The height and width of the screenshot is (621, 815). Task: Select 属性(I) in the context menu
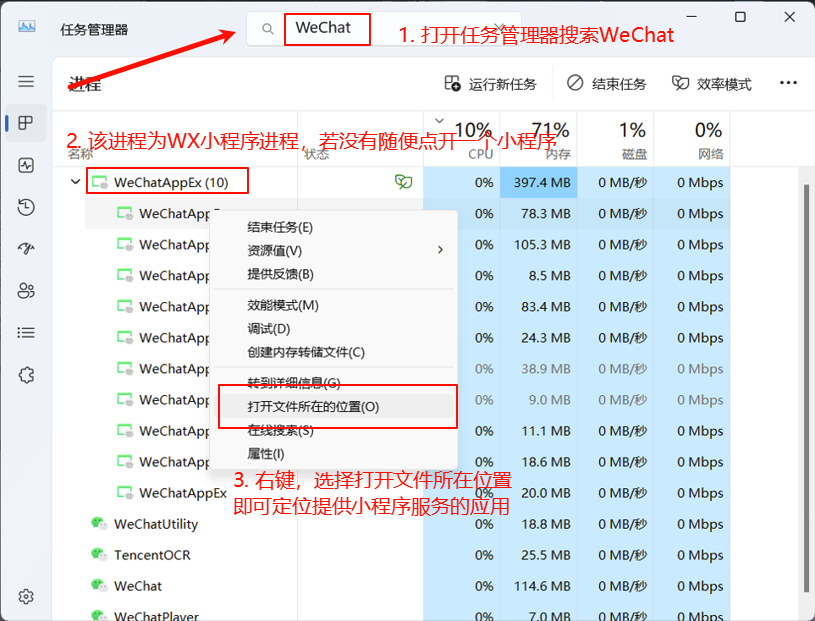[333, 454]
